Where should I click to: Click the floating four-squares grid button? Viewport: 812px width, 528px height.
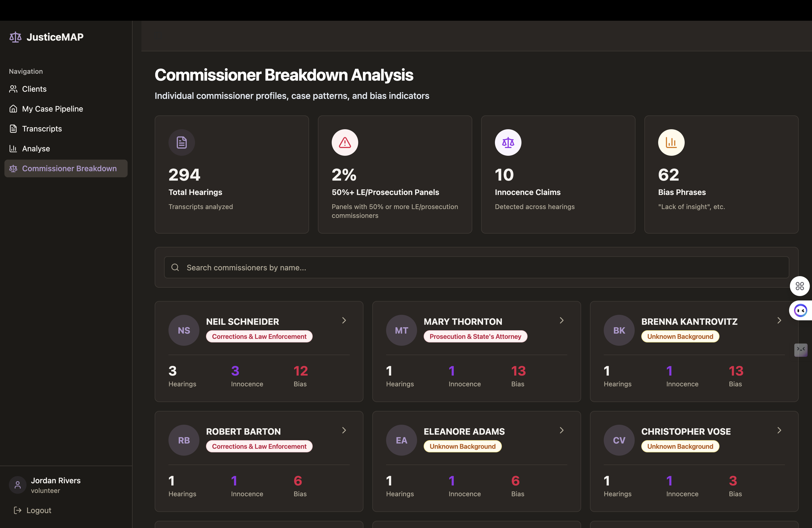(x=799, y=286)
